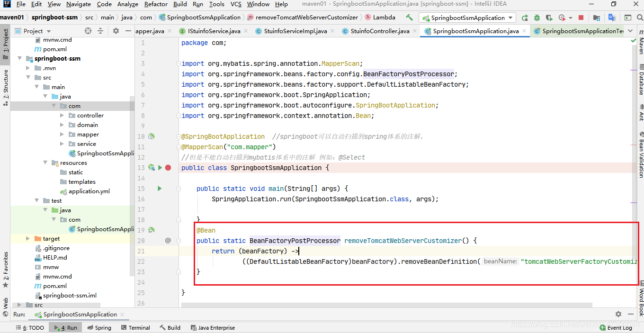Click locate/scroll from source target icon

(88, 31)
